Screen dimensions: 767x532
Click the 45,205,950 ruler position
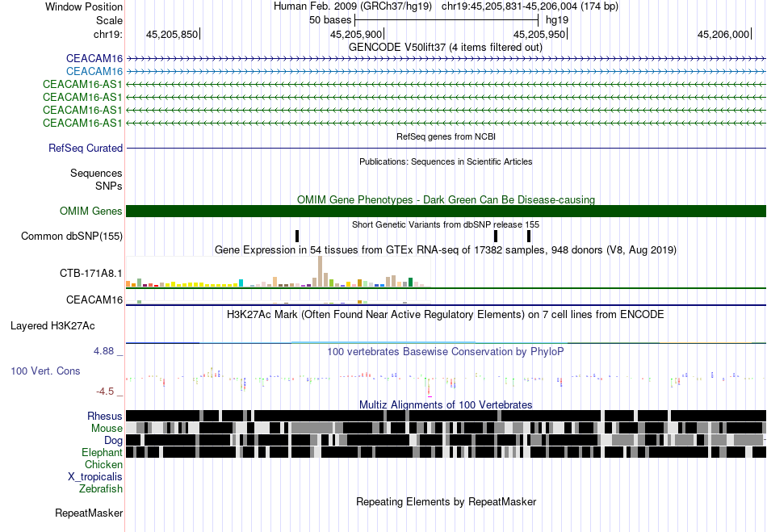[539, 34]
